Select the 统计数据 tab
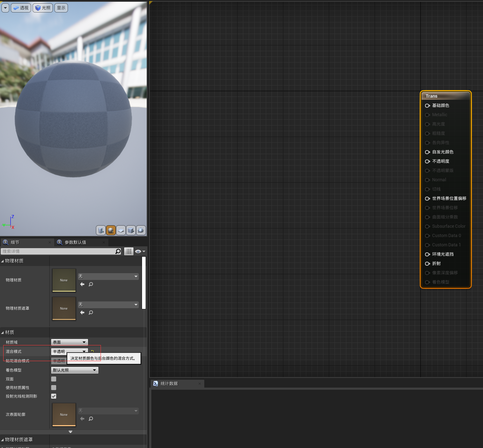Viewport: 483px width, 448px height. (x=169, y=384)
